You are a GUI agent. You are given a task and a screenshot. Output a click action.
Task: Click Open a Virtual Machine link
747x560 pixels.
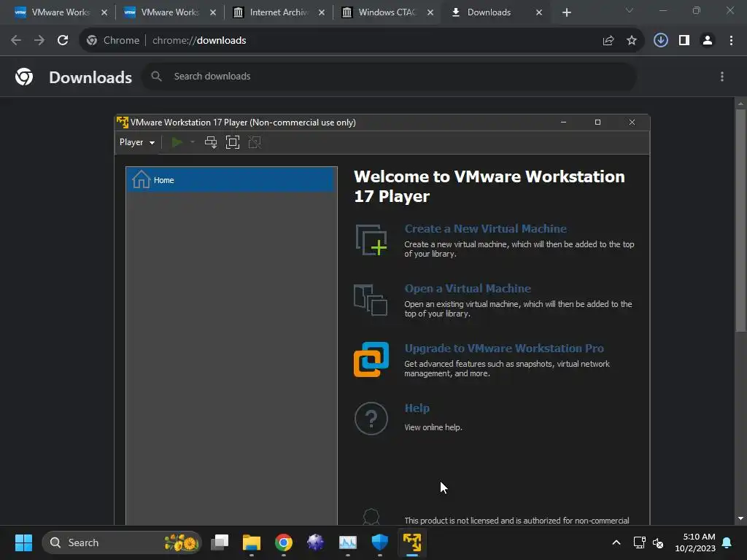click(468, 289)
